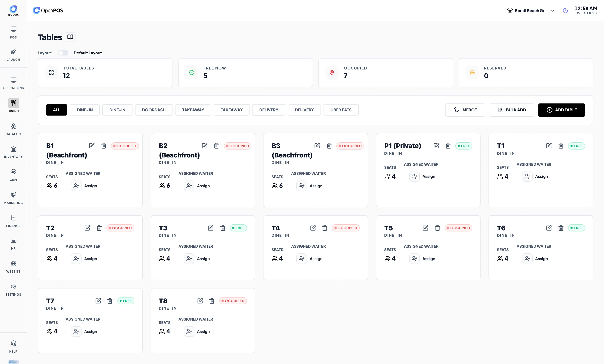Delete table T8

212,301
